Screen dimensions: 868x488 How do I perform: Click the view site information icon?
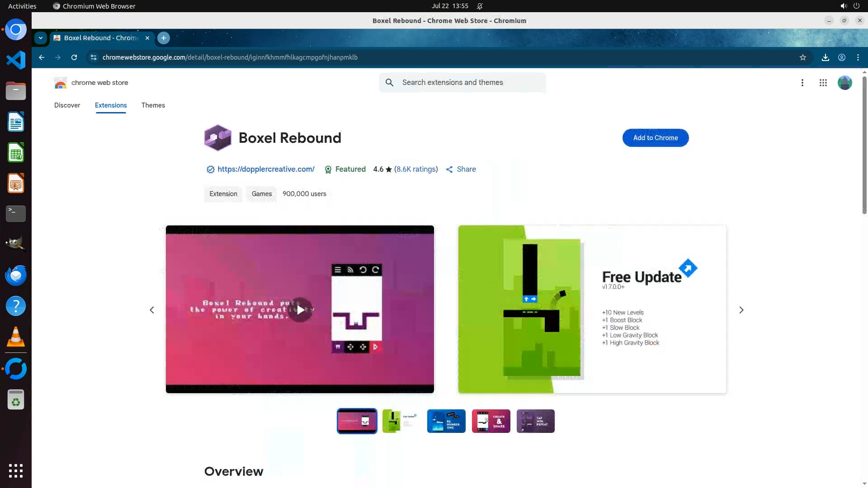(94, 57)
